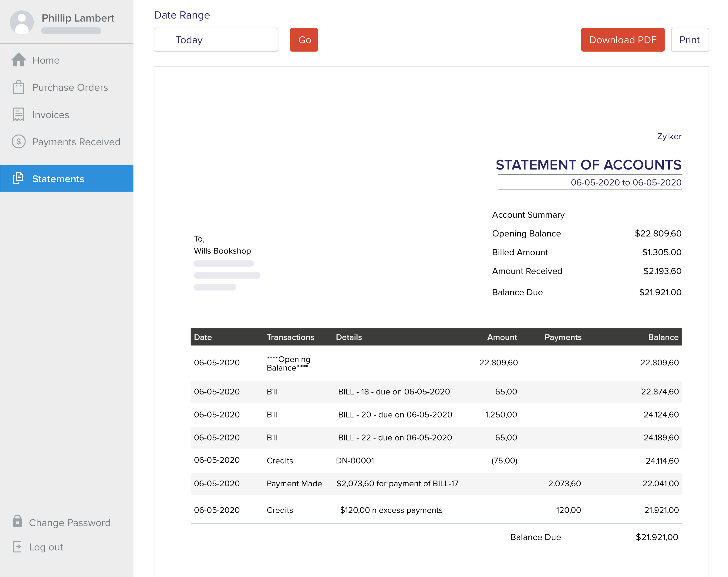Screen dimensions: 728x577
Task: Open the Today date range selector
Action: pos(216,39)
